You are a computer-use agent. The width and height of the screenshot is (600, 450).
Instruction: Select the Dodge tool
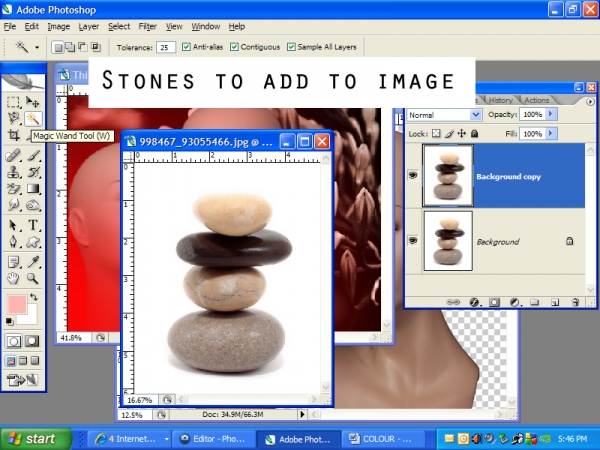(33, 205)
